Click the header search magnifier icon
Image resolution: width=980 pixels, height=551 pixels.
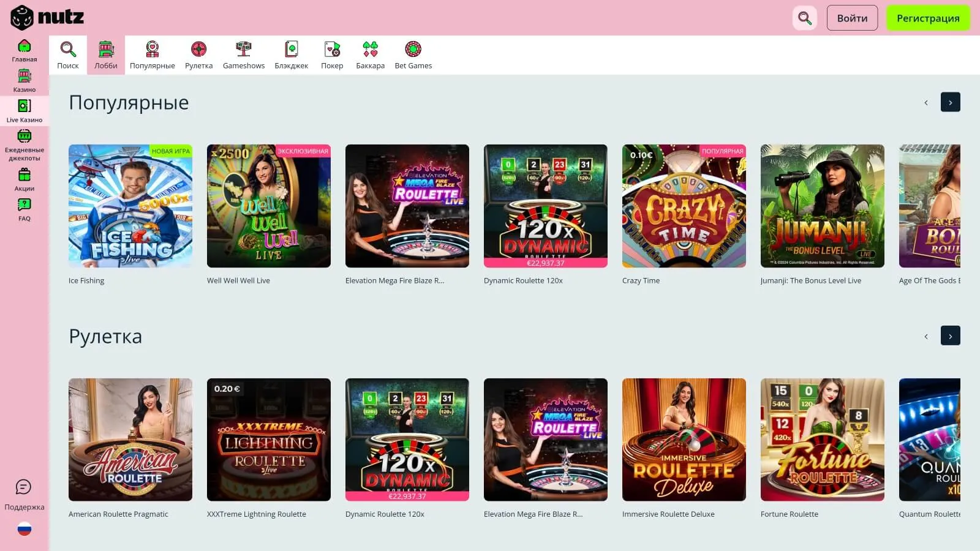pos(805,18)
